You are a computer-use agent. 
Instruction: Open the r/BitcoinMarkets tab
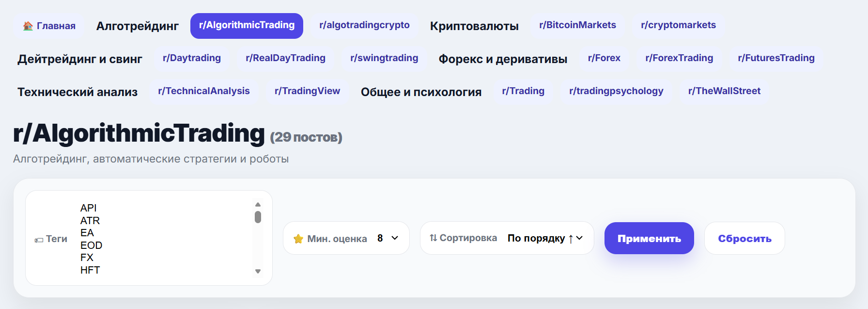pos(577,25)
